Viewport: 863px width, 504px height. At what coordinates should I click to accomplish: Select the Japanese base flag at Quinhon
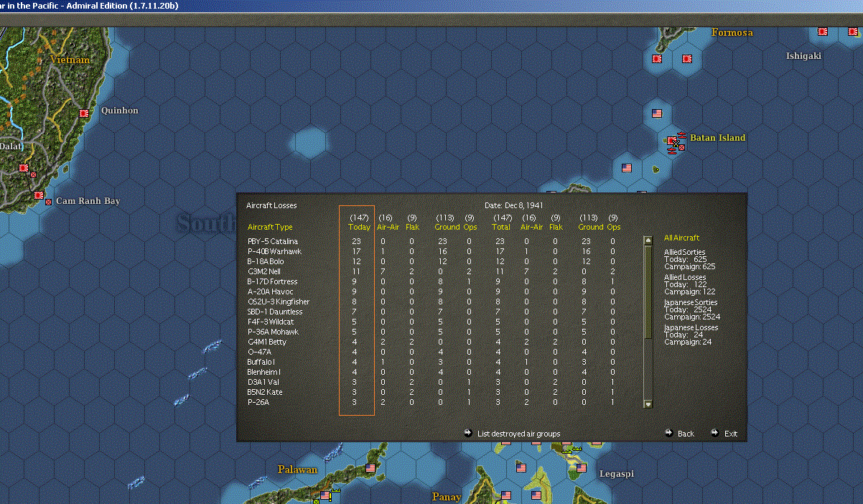coord(84,113)
